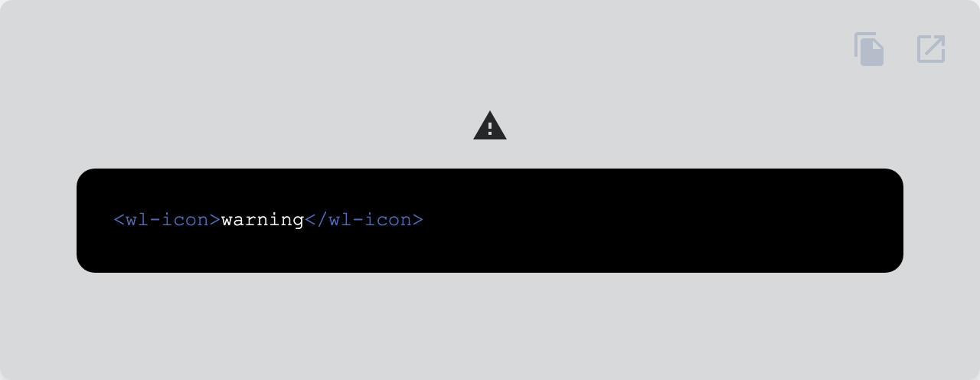Viewport: 980px width, 380px height.
Task: Open the demo in a new window
Action: pos(931,49)
